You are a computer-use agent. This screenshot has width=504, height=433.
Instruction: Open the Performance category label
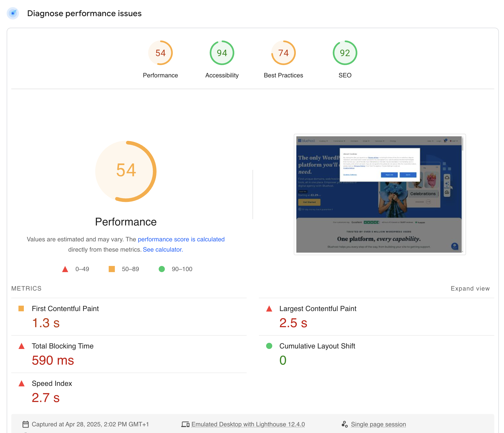(x=160, y=75)
